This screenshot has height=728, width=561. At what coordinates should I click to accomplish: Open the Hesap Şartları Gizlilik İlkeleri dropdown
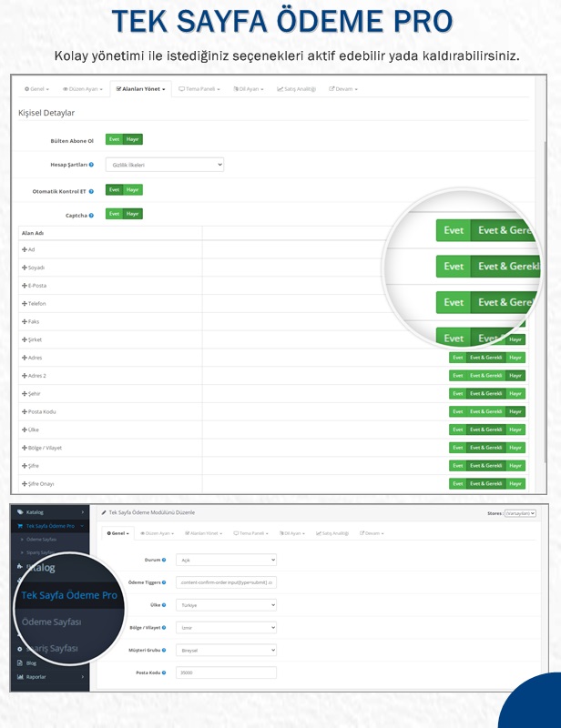(x=165, y=165)
